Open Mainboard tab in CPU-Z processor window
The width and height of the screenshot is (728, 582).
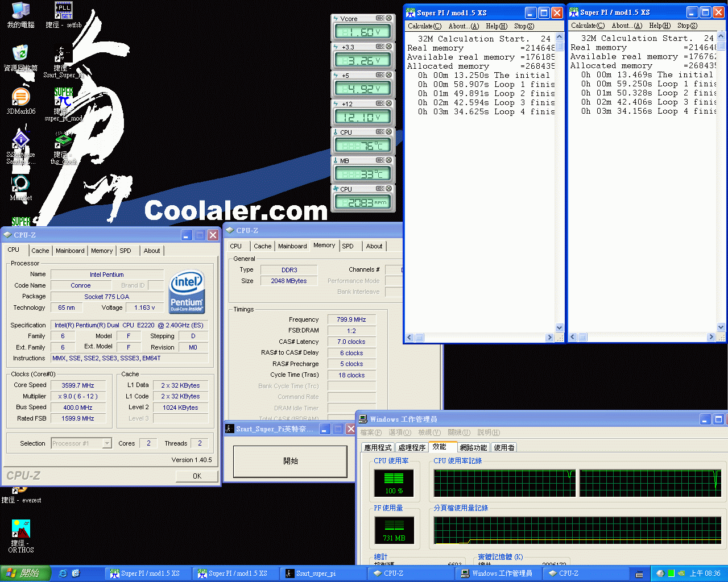tap(70, 251)
